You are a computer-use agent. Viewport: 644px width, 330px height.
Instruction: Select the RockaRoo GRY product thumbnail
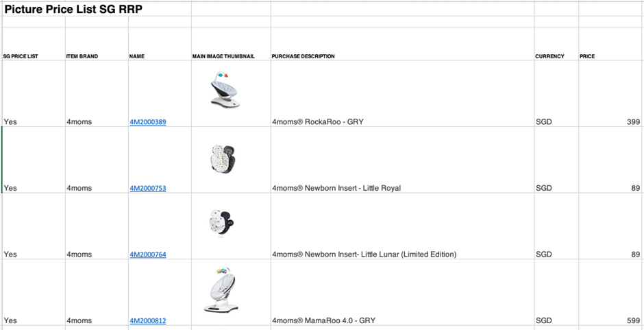coord(225,91)
